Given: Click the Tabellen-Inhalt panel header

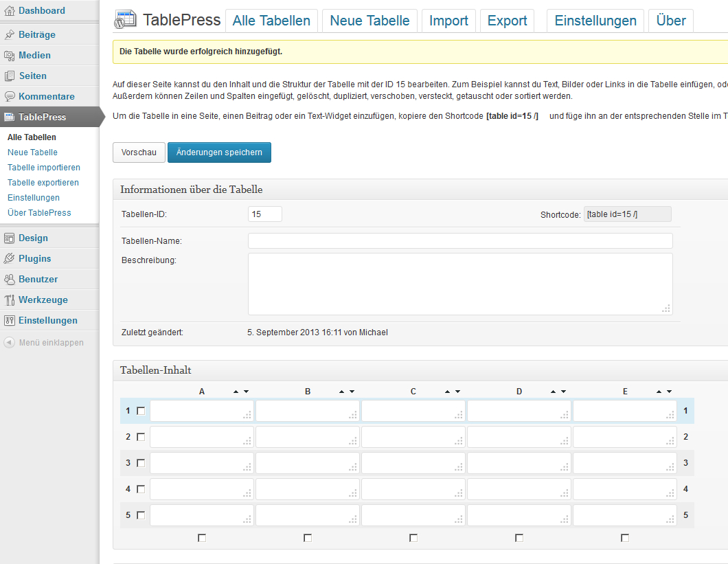Looking at the screenshot, I should pyautogui.click(x=420, y=370).
